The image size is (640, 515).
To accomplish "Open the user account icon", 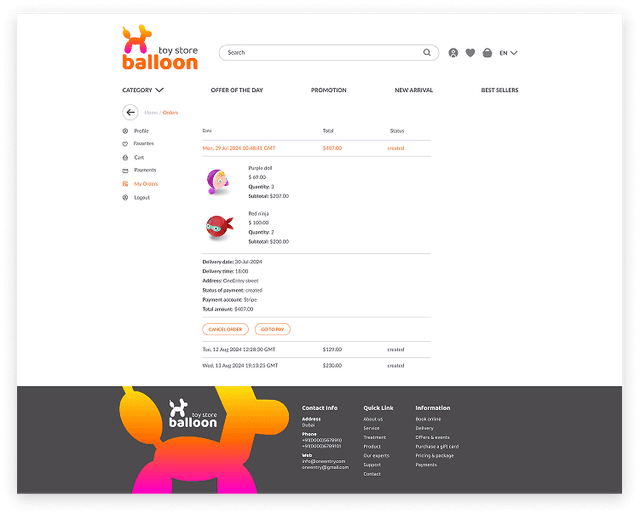I will [454, 53].
